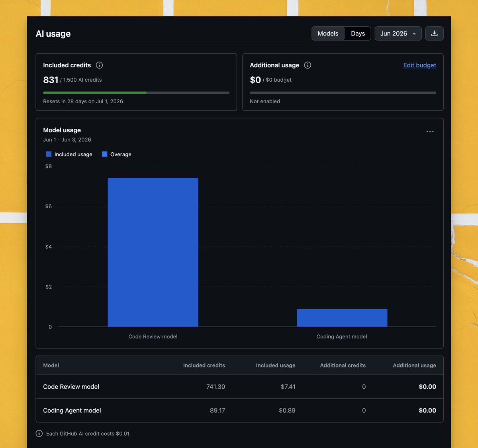The width and height of the screenshot is (478, 448).
Task: Click the 'Jun 1 - Jun 3, 2026' date range
Action: pos(67,140)
